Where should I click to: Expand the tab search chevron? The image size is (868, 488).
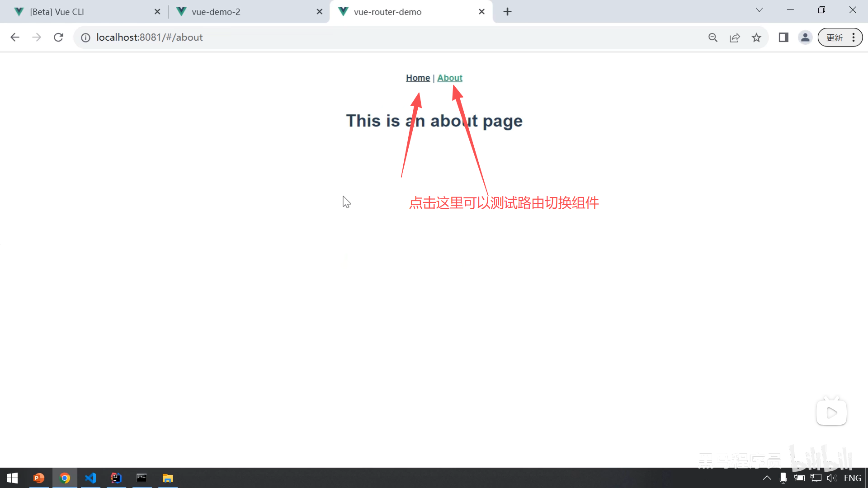point(759,10)
